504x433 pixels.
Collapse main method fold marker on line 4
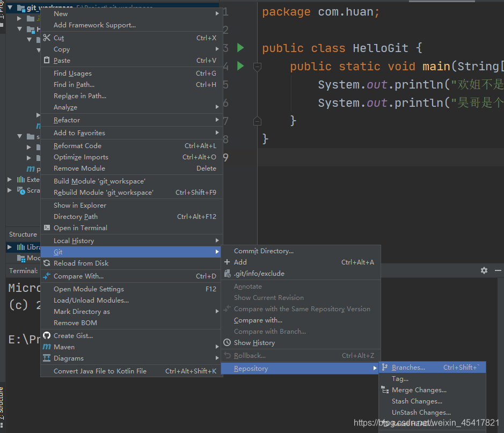click(x=257, y=67)
